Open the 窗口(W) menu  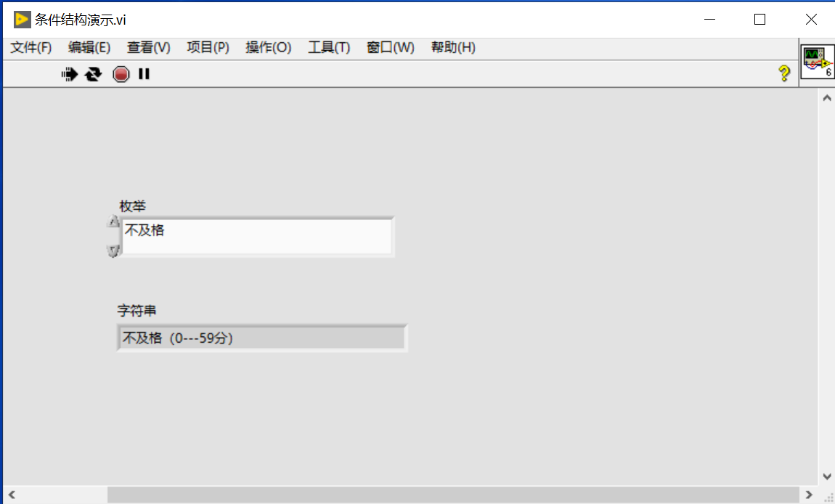[391, 47]
